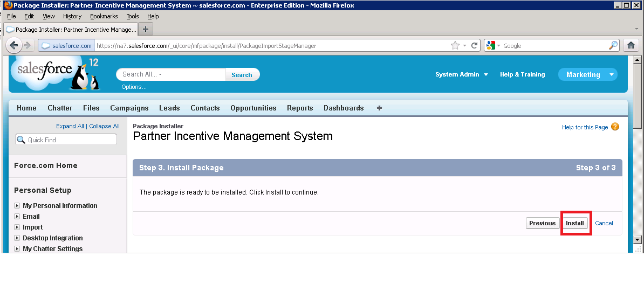Click the browser Back arrow button
This screenshot has height=291, width=644.
tap(13, 46)
